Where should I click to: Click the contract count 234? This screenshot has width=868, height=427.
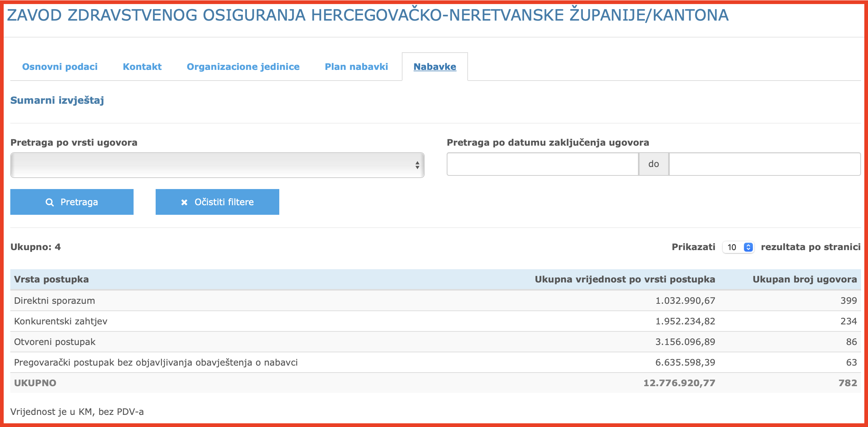849,321
